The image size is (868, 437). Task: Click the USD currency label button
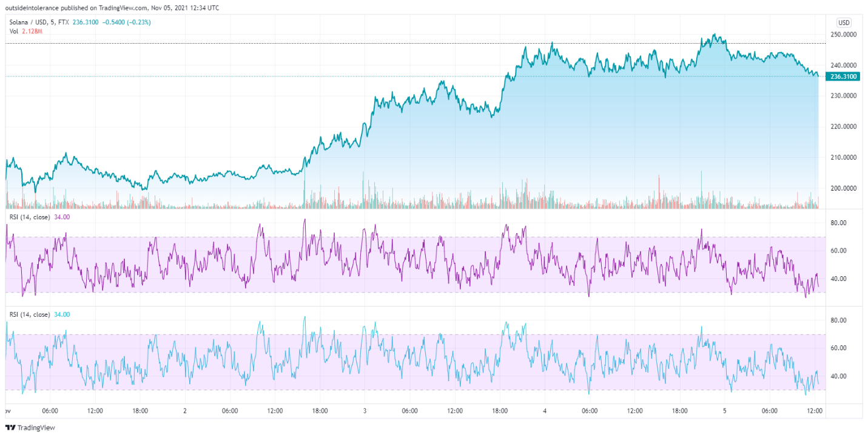[x=844, y=22]
